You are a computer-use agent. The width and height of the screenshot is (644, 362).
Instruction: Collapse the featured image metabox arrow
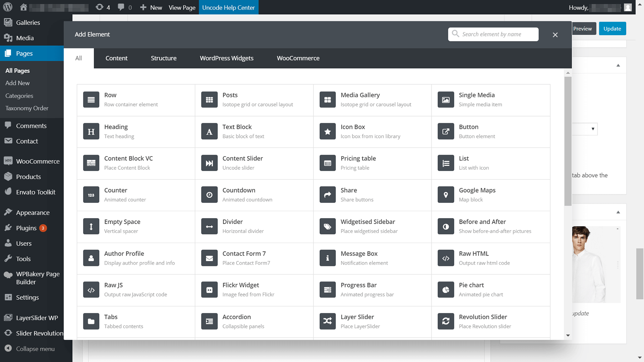[618, 212]
